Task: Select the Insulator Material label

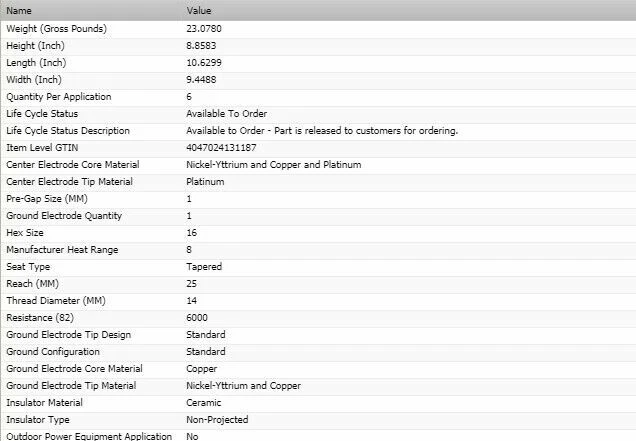Action: 44,404
